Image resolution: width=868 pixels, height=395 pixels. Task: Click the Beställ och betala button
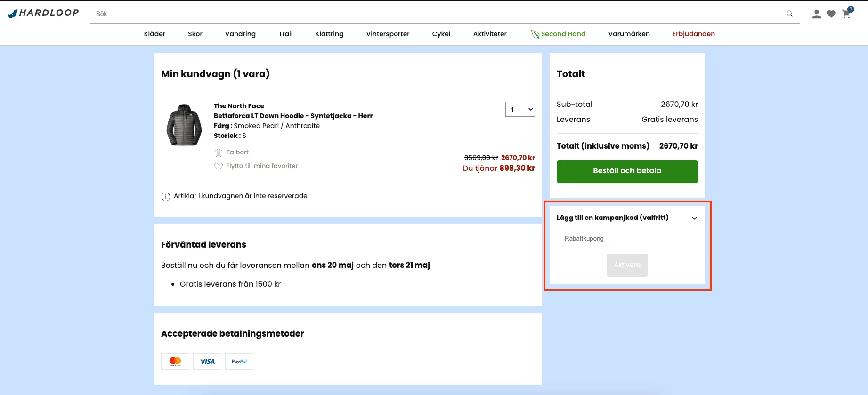[x=627, y=171]
